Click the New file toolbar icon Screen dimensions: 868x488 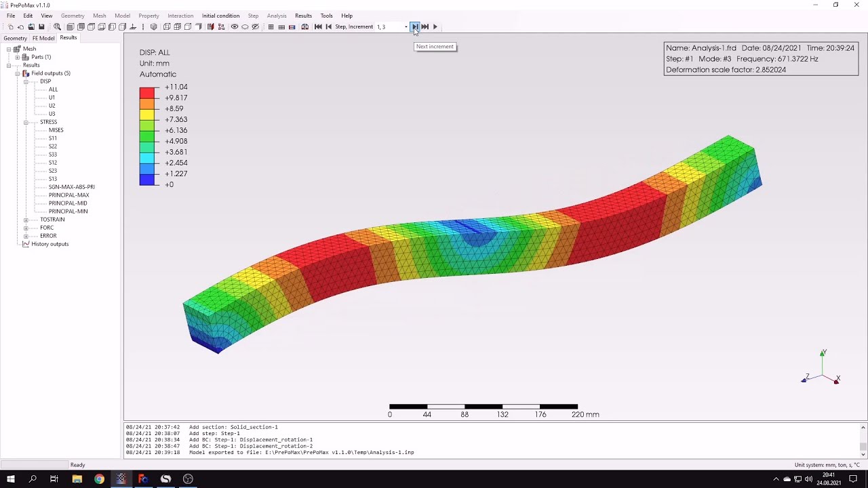tap(10, 26)
